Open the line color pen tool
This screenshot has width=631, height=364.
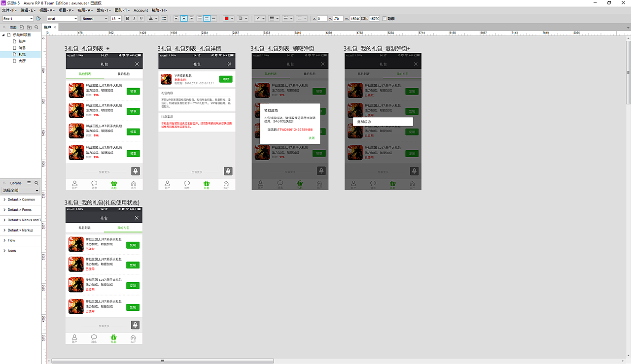click(259, 18)
